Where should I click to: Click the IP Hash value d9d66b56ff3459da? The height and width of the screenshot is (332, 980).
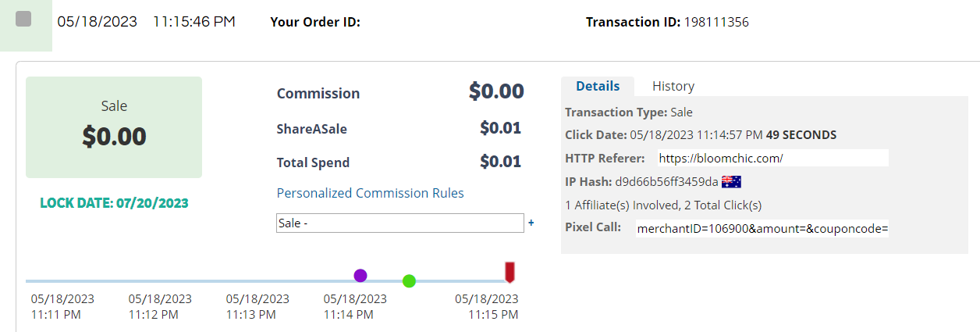(667, 182)
